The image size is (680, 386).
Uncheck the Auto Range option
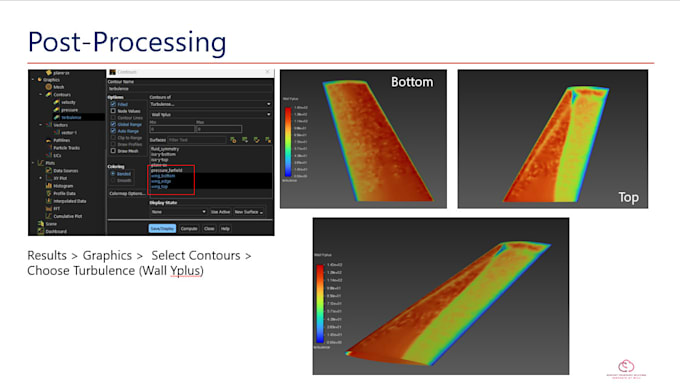113,131
